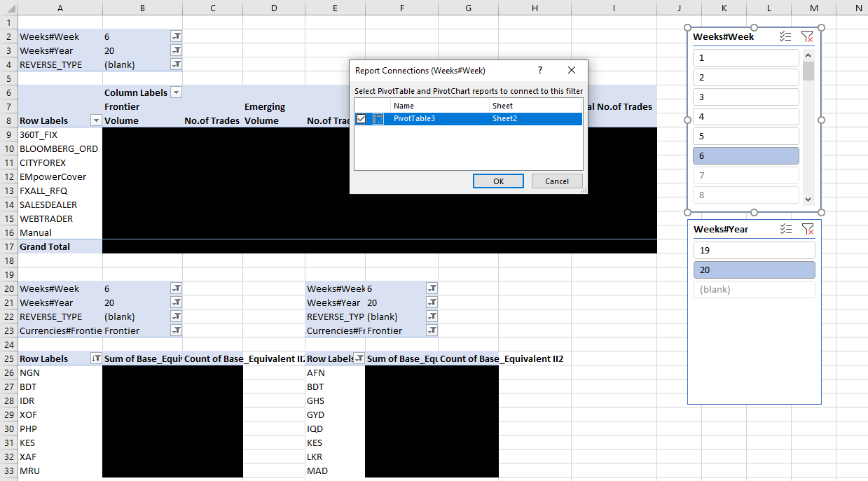Screen dimensions: 868x481
Task: Click slicer scrollbar up arrow
Action: click(808, 55)
